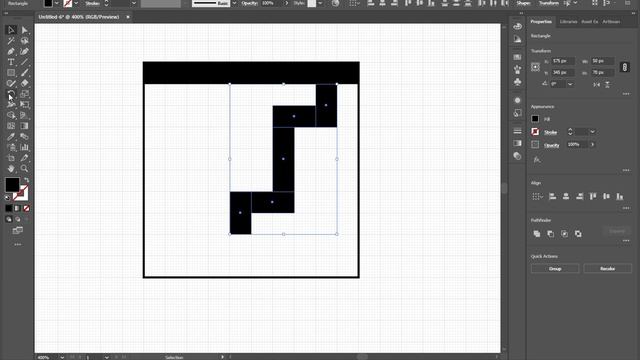Click Stroke swatch in Appearance section
Viewport: 640px width, 360px height.
[x=535, y=132]
